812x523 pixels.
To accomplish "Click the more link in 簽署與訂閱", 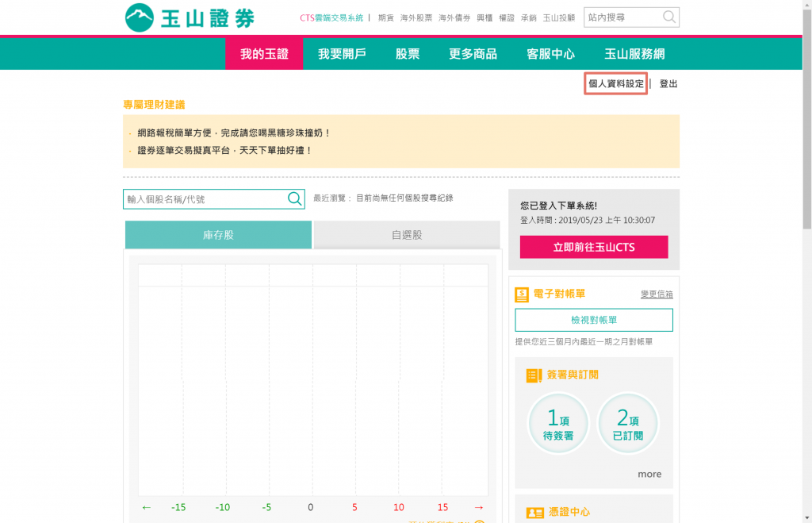I will (649, 475).
